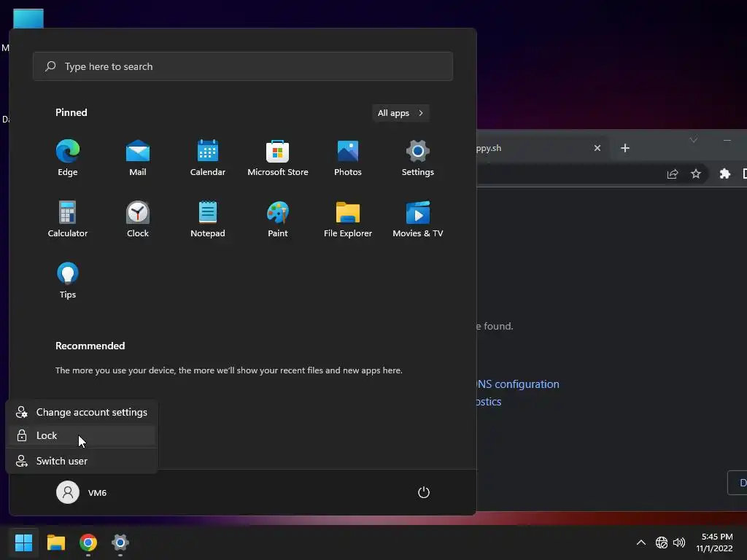Image resolution: width=747 pixels, height=560 pixels.
Task: Open Edge from pinned apps
Action: [x=68, y=158]
